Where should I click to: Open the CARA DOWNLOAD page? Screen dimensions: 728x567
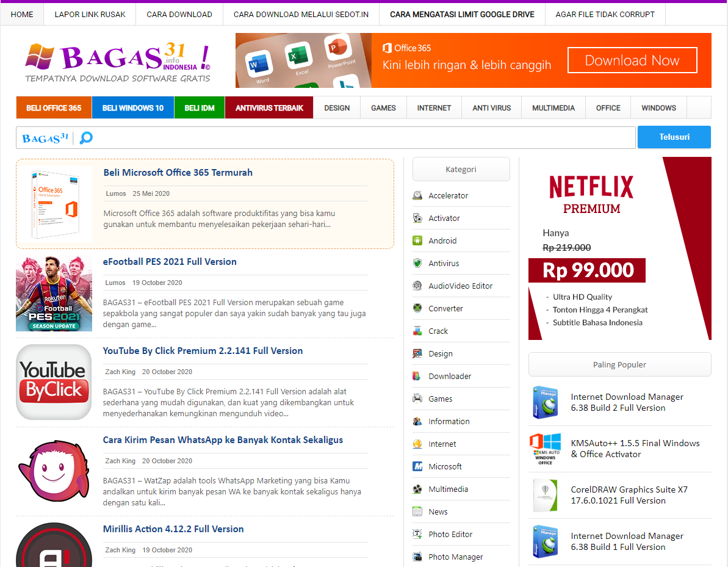[x=179, y=15]
